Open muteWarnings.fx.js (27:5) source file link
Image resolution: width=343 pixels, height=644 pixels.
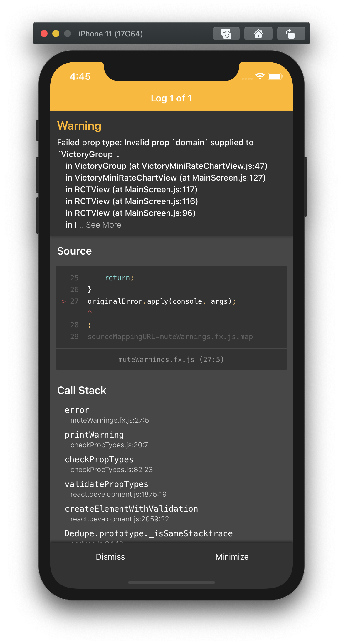click(171, 359)
